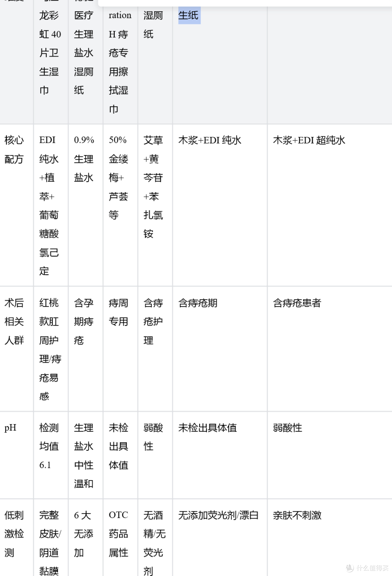This screenshot has height=576, width=392.
Task: Click the '50% 金缕梅+芦荟等' cell
Action: 121,205
